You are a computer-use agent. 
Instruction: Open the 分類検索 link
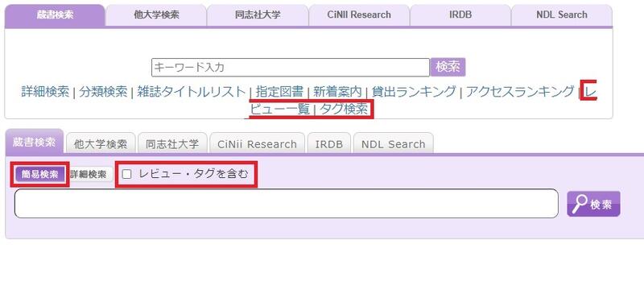point(103,92)
